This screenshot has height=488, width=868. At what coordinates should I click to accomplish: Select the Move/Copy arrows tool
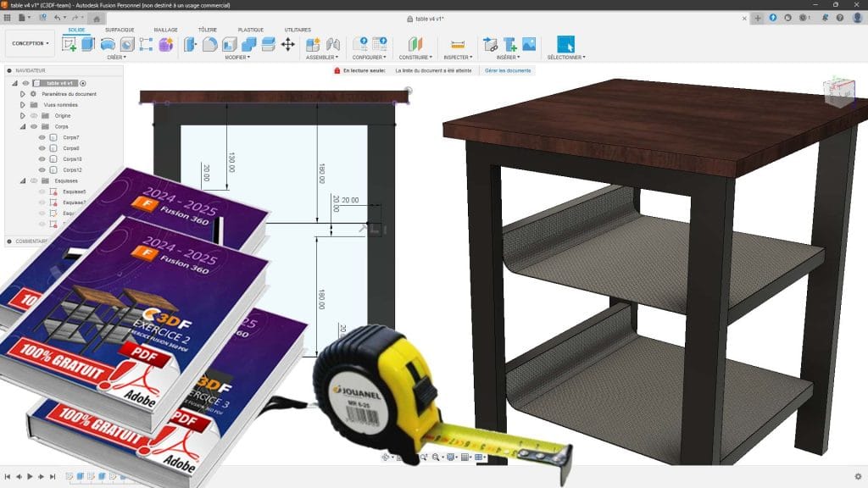click(288, 44)
